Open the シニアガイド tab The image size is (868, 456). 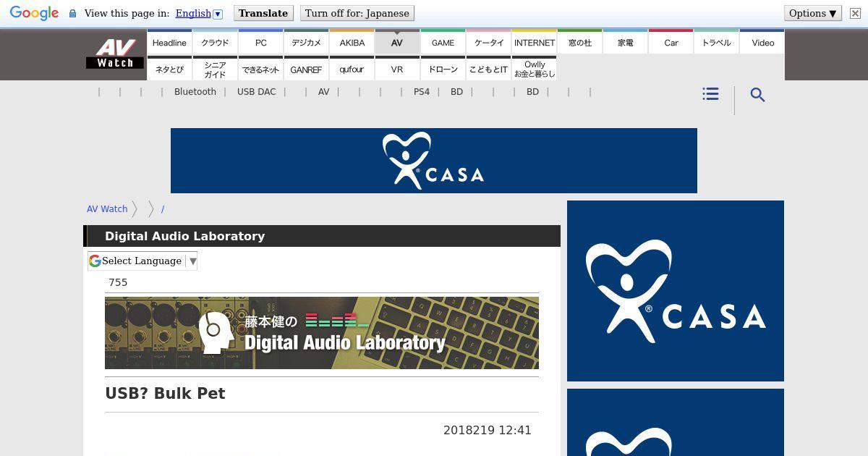coord(215,69)
